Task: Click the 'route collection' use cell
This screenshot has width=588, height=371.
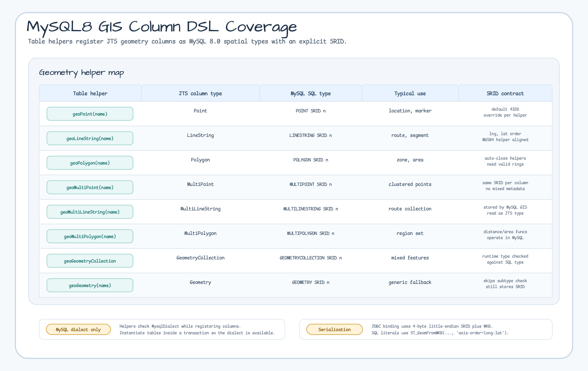Action: click(410, 209)
